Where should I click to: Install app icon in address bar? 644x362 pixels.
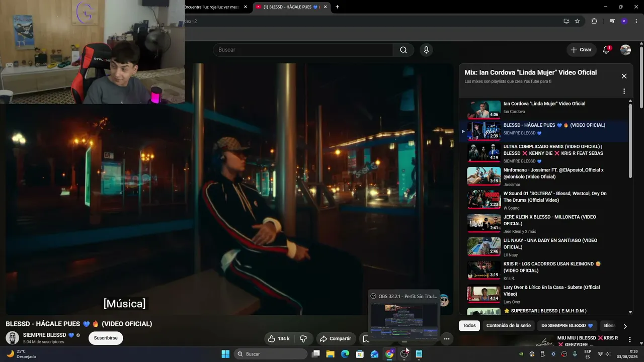[566, 21]
